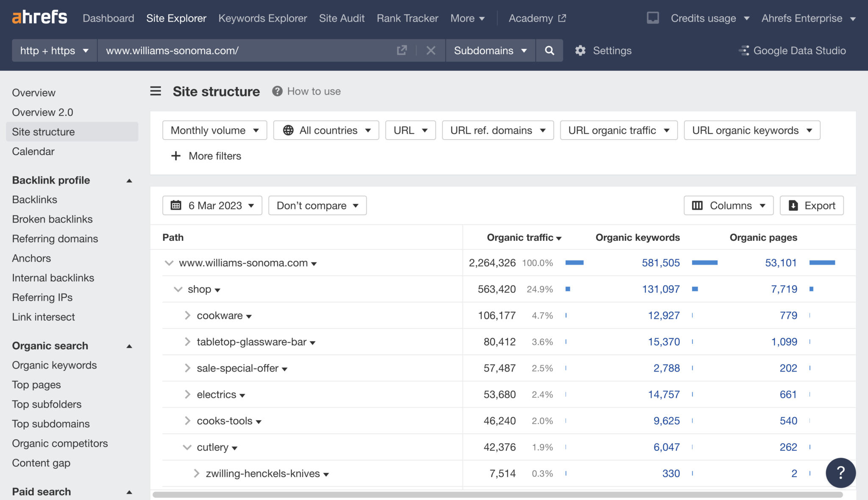Start the search with the magnifier button

pyautogui.click(x=549, y=50)
